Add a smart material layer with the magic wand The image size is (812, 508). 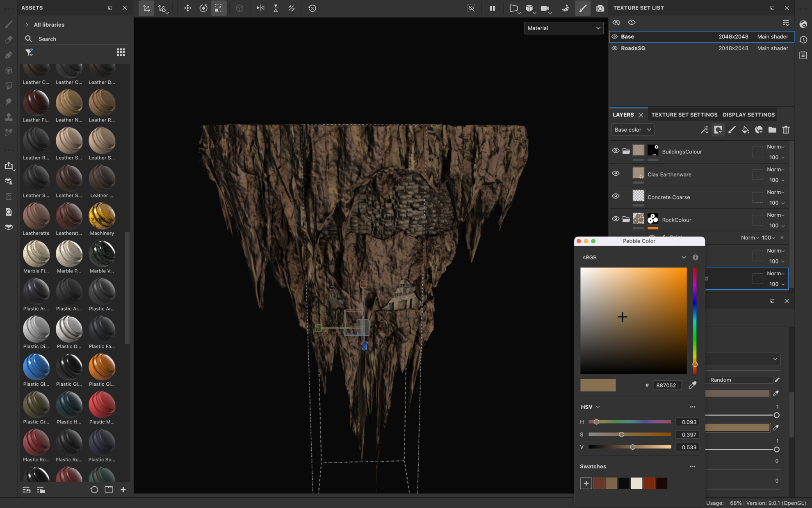[x=705, y=130]
